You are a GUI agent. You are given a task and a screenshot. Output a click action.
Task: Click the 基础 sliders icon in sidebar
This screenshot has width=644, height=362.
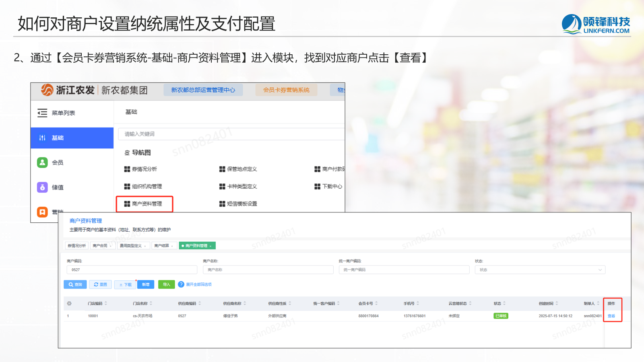click(x=42, y=138)
